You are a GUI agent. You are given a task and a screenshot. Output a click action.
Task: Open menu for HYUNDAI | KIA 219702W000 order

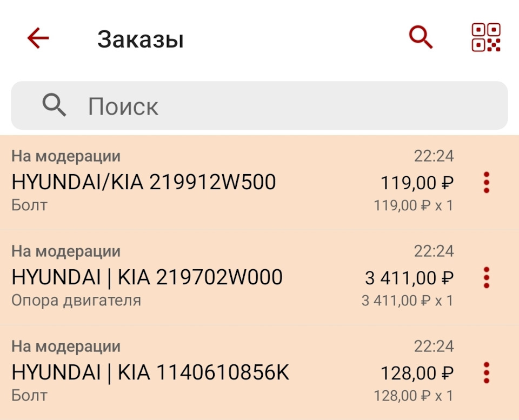(x=485, y=277)
